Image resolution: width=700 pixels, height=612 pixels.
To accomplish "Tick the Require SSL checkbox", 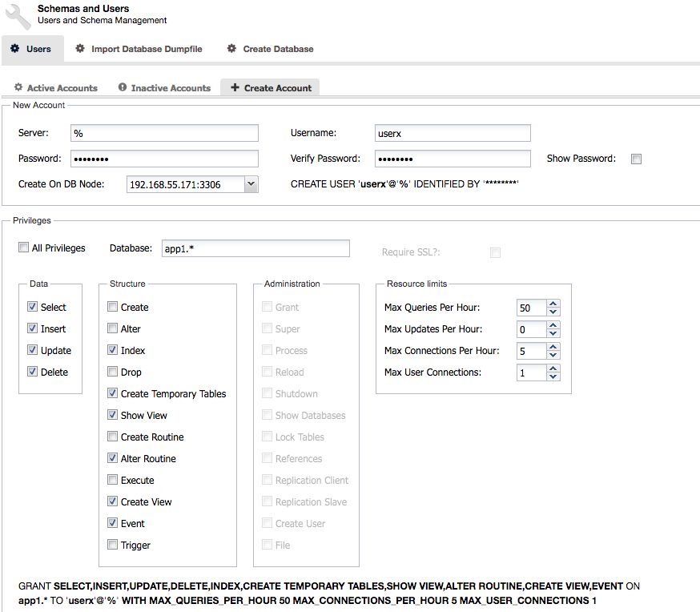I will tap(495, 252).
